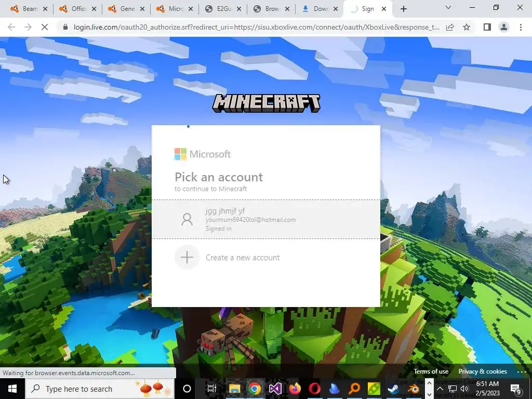Go back to previous page
The width and height of the screenshot is (532, 399).
coord(11,27)
